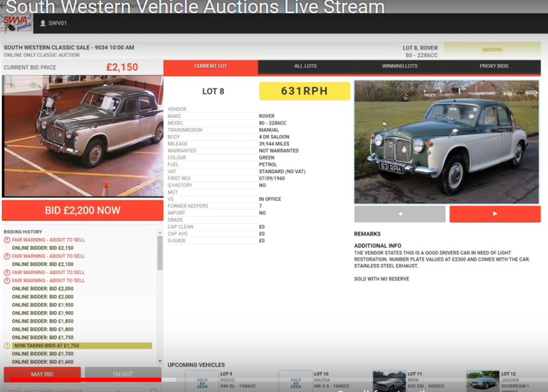Click the yellow icon beside Now Taking Bids

pos(7,346)
